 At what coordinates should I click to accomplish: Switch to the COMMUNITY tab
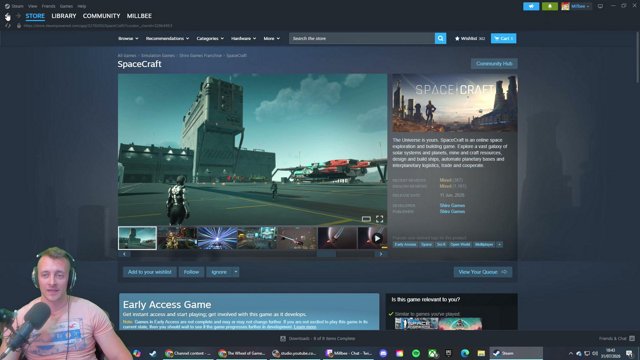[x=102, y=16]
